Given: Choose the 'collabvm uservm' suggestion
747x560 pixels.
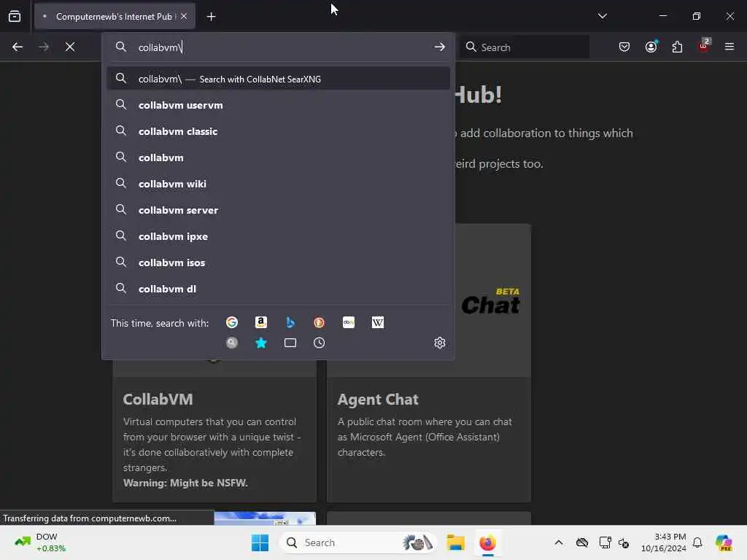Looking at the screenshot, I should (x=279, y=105).
